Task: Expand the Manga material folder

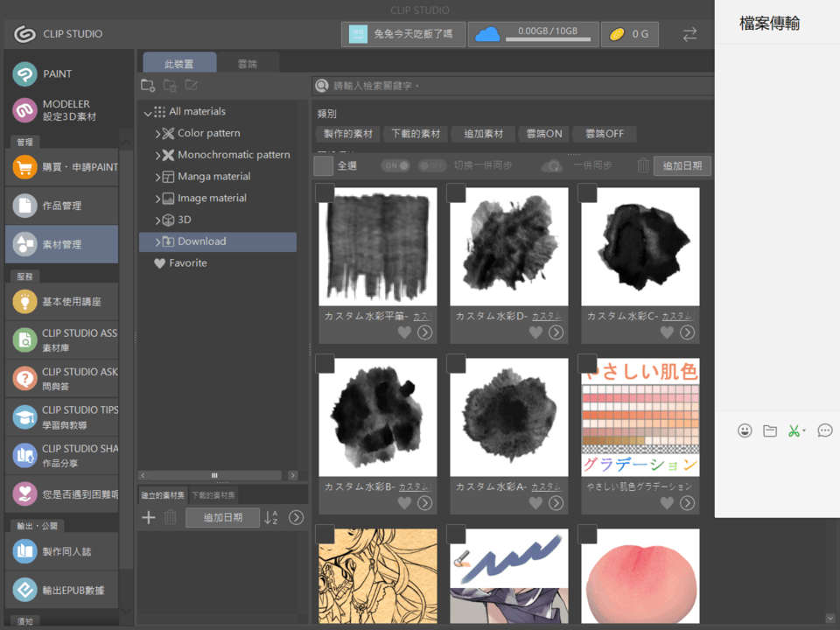Action: coord(157,177)
